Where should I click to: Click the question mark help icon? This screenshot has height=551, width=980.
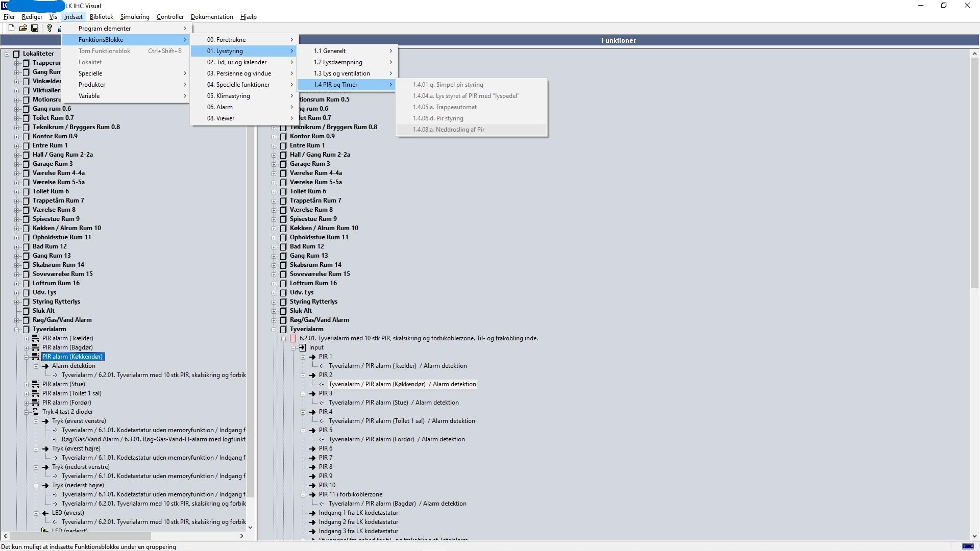50,28
